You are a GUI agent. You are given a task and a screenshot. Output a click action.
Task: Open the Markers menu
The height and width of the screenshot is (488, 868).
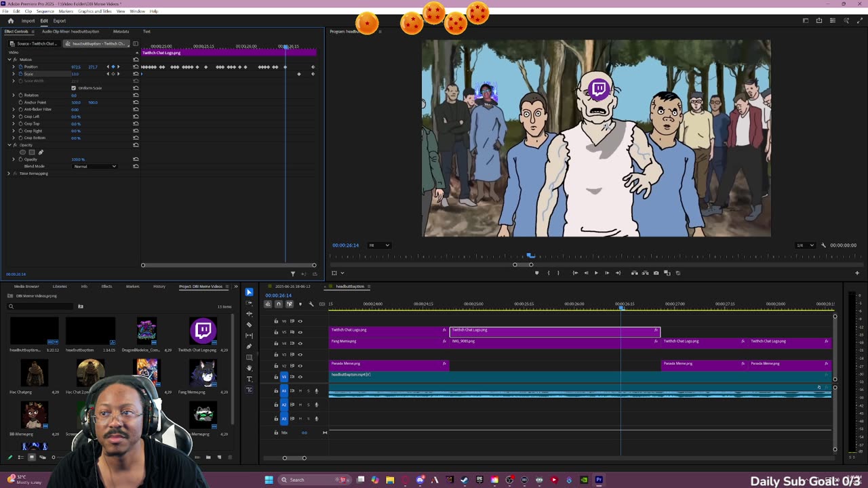66,12
